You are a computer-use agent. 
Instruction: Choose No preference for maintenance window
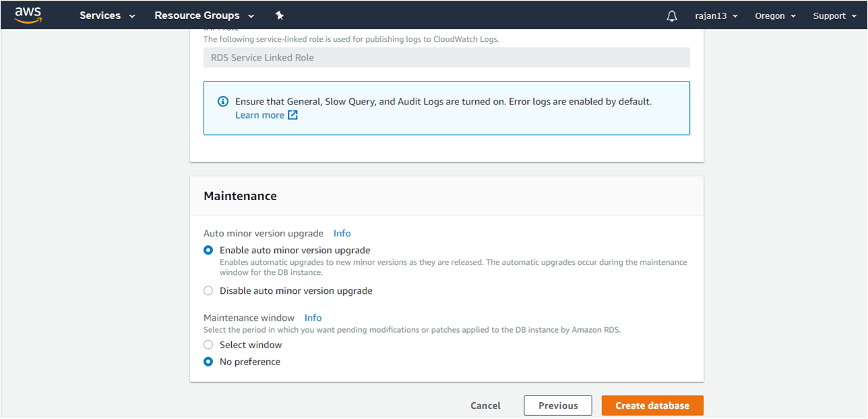209,362
